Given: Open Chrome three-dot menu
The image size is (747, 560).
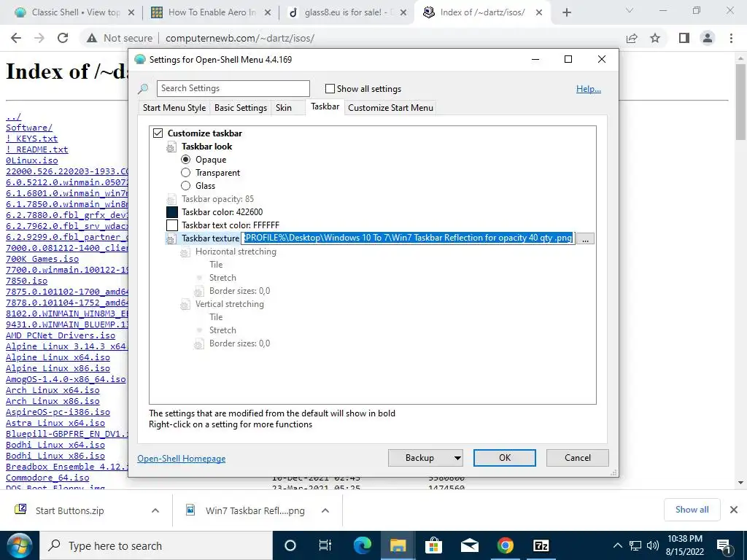Looking at the screenshot, I should tap(731, 38).
